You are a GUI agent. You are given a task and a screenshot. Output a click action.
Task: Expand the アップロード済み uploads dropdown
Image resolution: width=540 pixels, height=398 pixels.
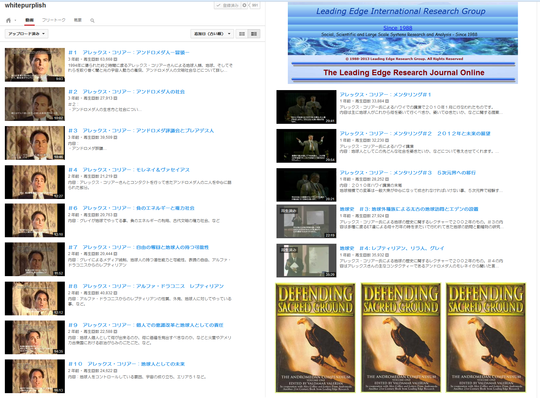pyautogui.click(x=27, y=34)
